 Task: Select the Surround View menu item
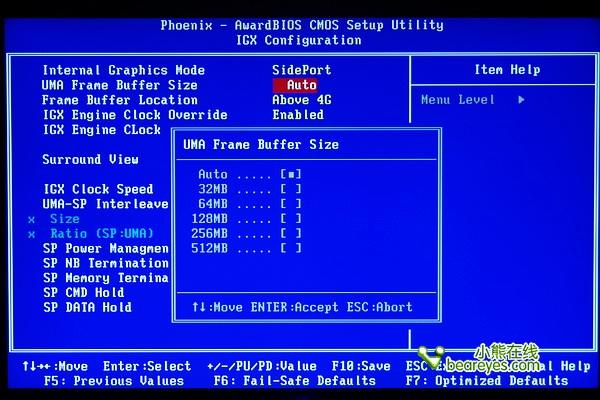(x=90, y=159)
